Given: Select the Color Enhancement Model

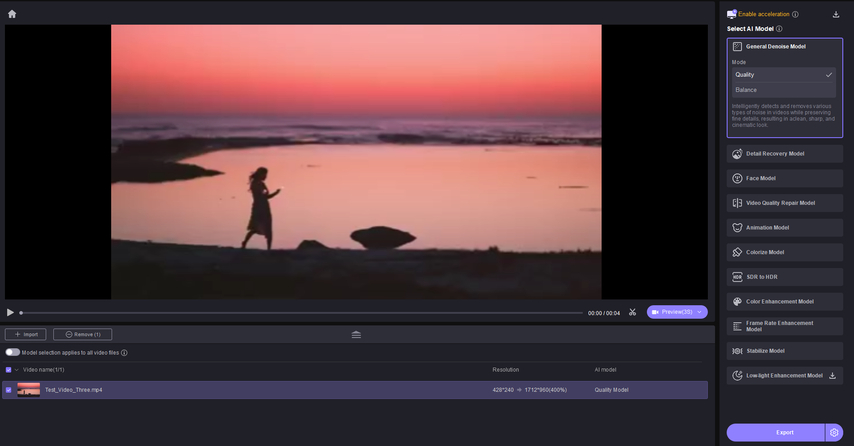Looking at the screenshot, I should click(784, 302).
